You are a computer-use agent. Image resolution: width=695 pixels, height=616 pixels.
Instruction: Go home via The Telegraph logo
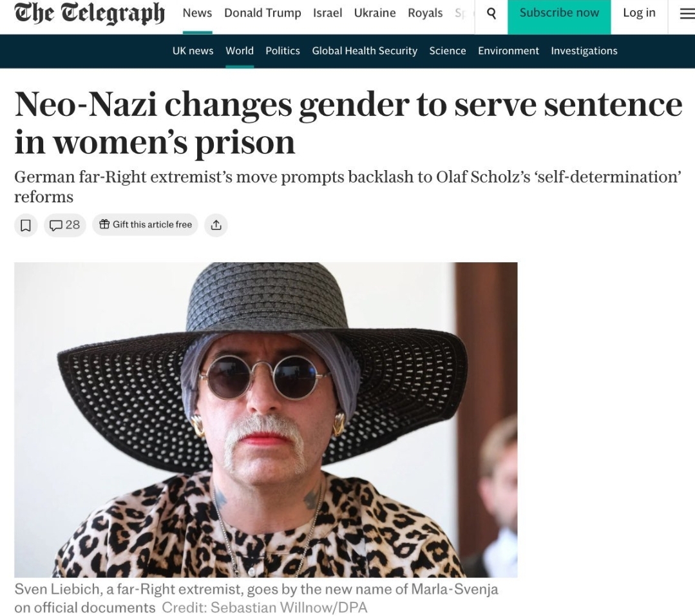click(x=90, y=14)
